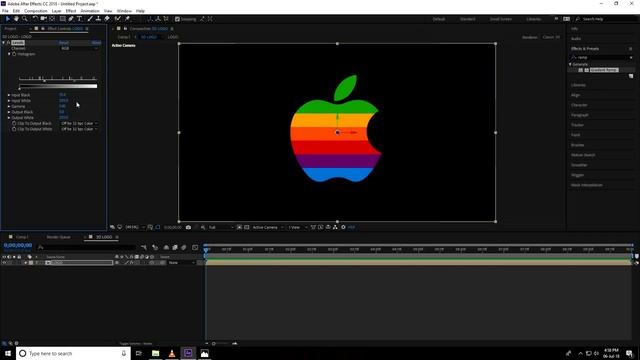Screen dimensions: 640x360
Task: Collapse the Generate category in Effects & Presets
Action: [x=570, y=64]
